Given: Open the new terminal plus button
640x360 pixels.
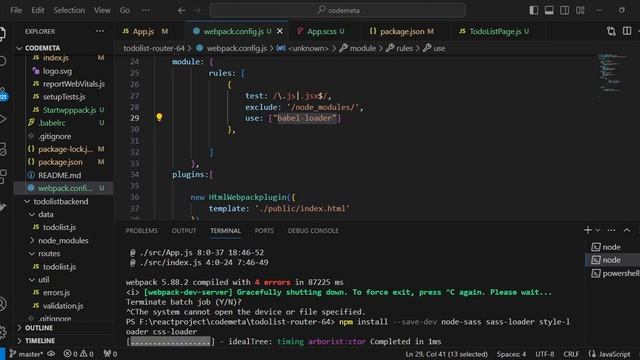Looking at the screenshot, I should (x=588, y=230).
